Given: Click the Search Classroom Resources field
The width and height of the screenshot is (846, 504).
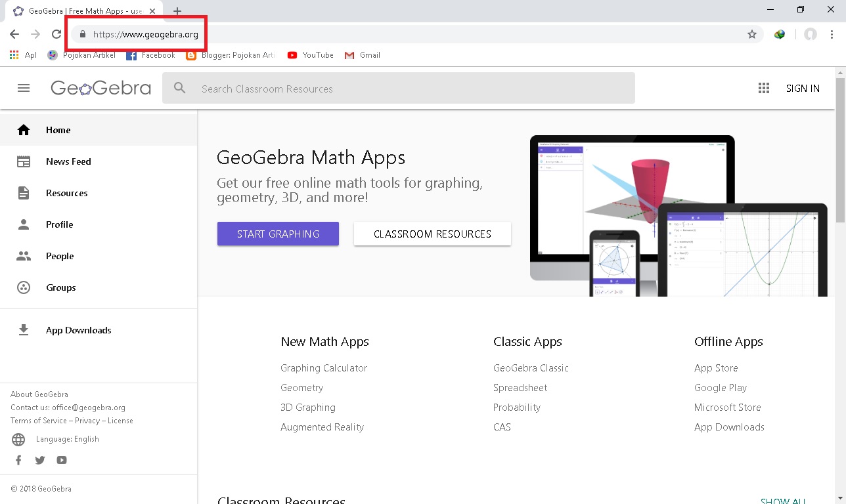Looking at the screenshot, I should click(x=399, y=88).
